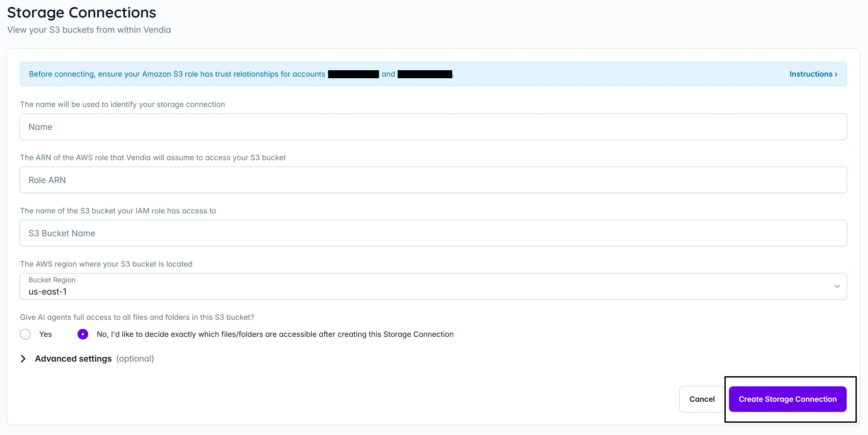Click Create Storage Connection button
The width and height of the screenshot is (868, 435).
pos(788,399)
